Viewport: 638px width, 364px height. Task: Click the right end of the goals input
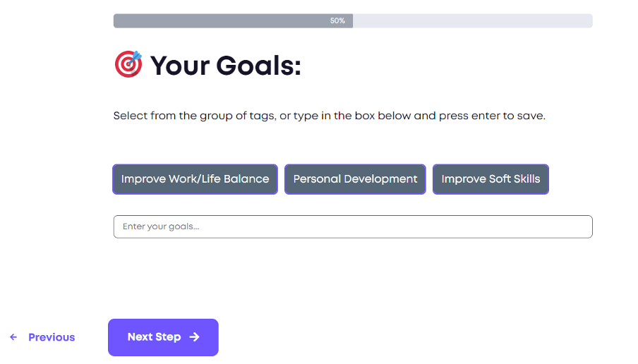pyautogui.click(x=582, y=226)
